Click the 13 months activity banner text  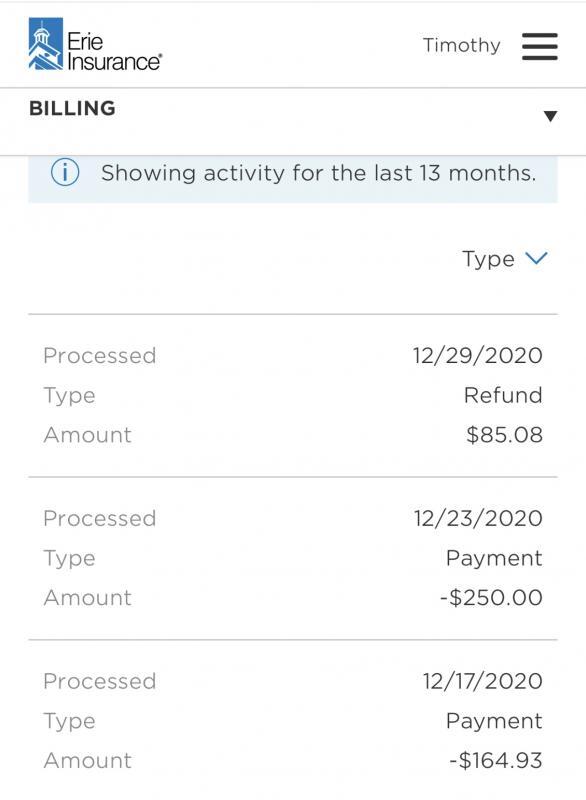coord(319,173)
